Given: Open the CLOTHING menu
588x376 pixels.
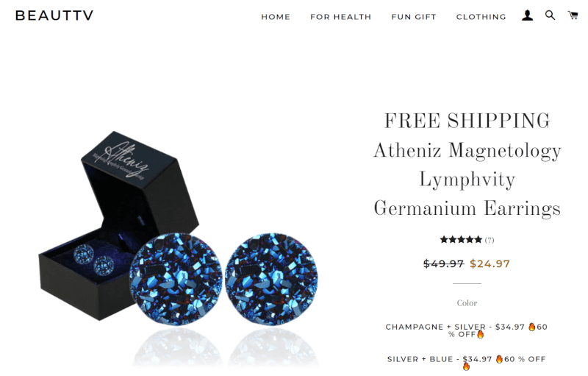Looking at the screenshot, I should (x=481, y=17).
